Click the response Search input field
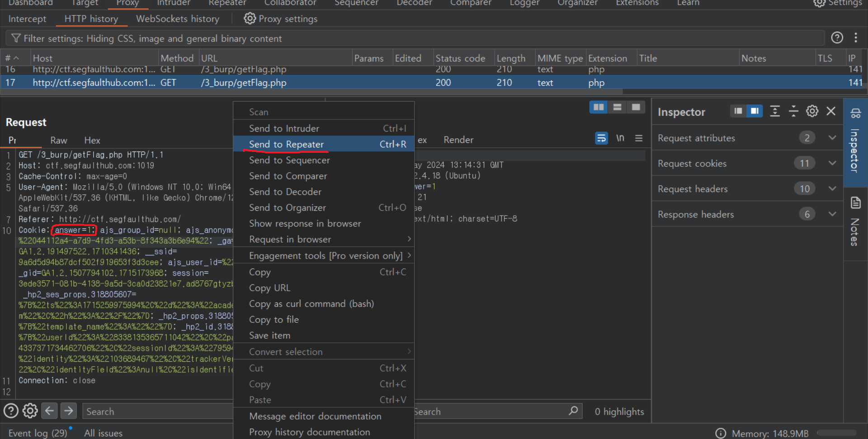Screen dimensions: 868x439 (497, 411)
